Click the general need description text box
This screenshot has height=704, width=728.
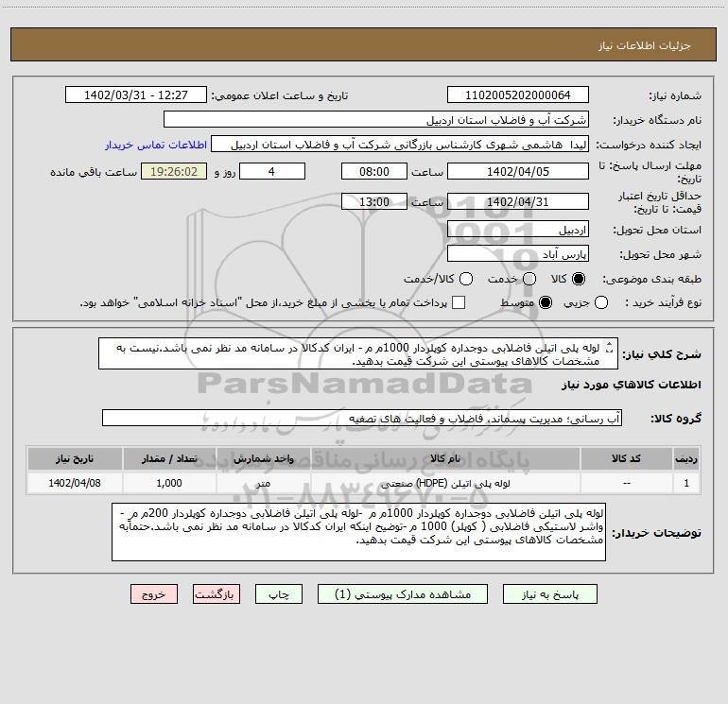[358, 353]
